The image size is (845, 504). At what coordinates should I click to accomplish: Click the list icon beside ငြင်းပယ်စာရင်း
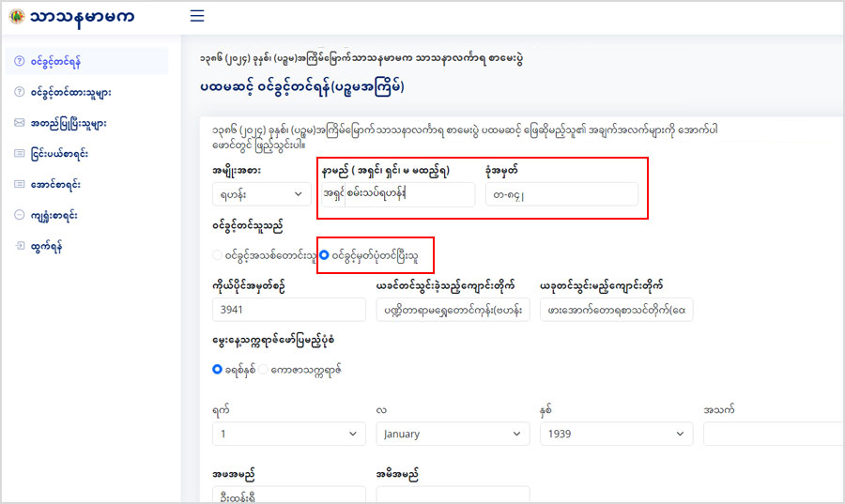click(19, 153)
